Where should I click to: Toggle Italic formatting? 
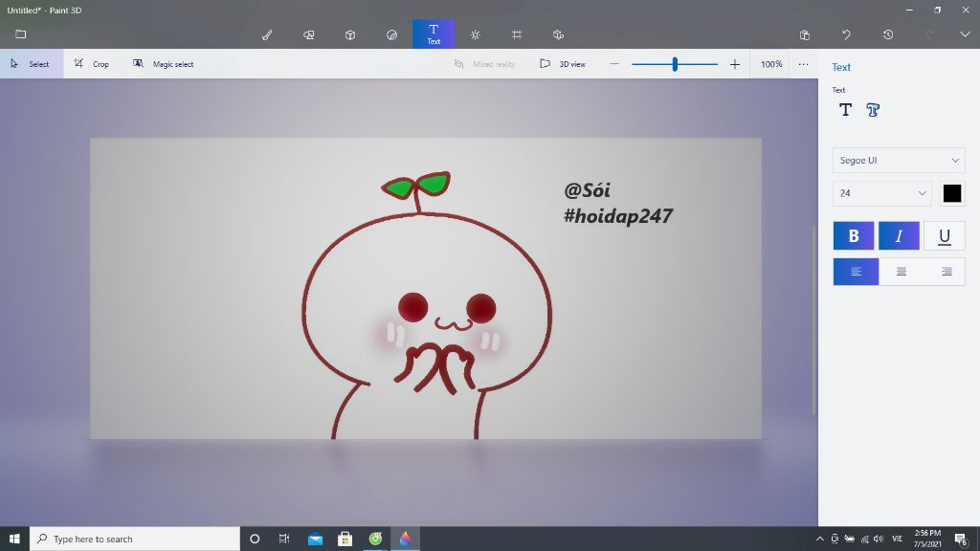pos(899,236)
